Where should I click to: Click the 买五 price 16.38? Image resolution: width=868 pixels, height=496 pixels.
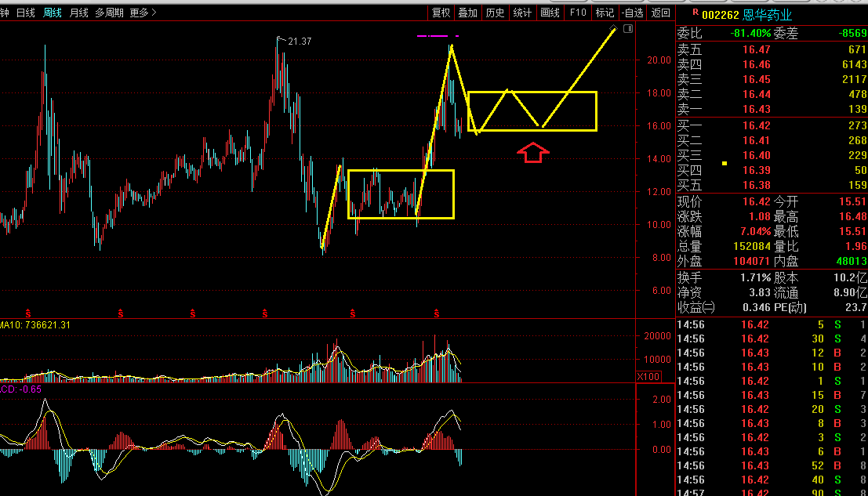click(x=756, y=185)
